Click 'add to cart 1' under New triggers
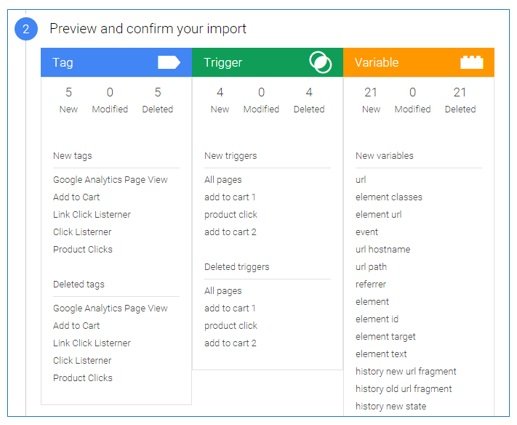Image resolution: width=517 pixels, height=425 pixels. pyautogui.click(x=230, y=197)
